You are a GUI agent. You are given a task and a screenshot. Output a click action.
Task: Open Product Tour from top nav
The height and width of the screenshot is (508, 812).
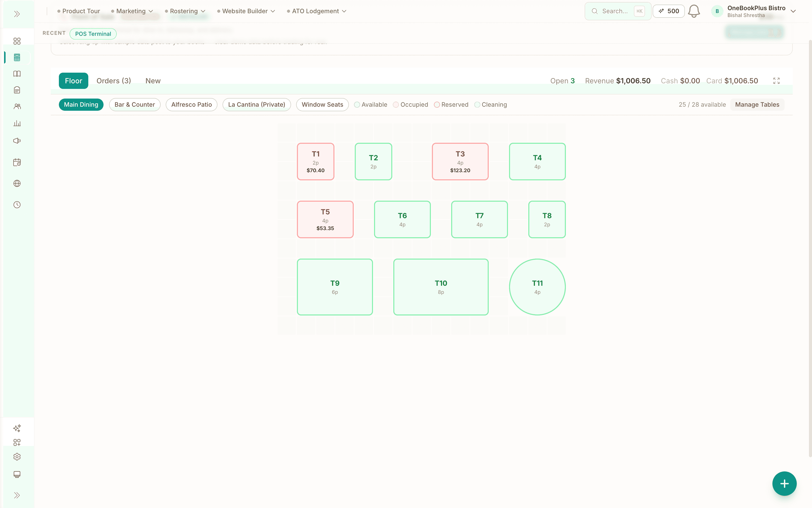point(78,11)
